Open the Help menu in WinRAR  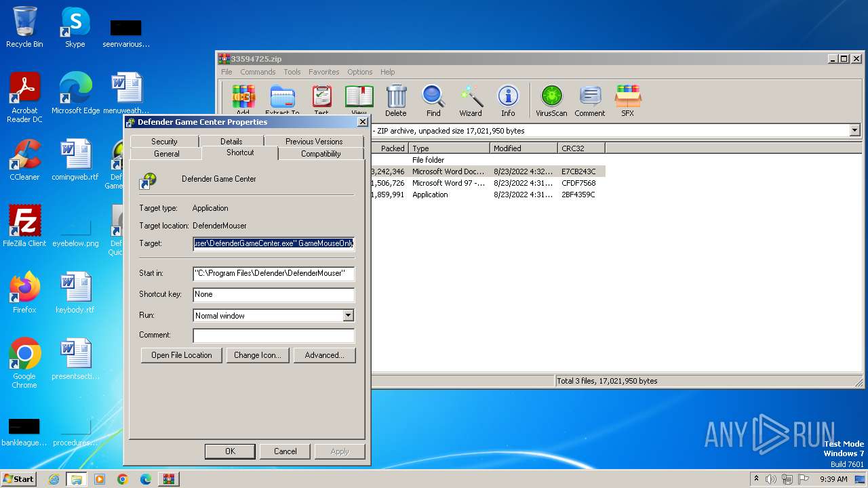coord(388,72)
